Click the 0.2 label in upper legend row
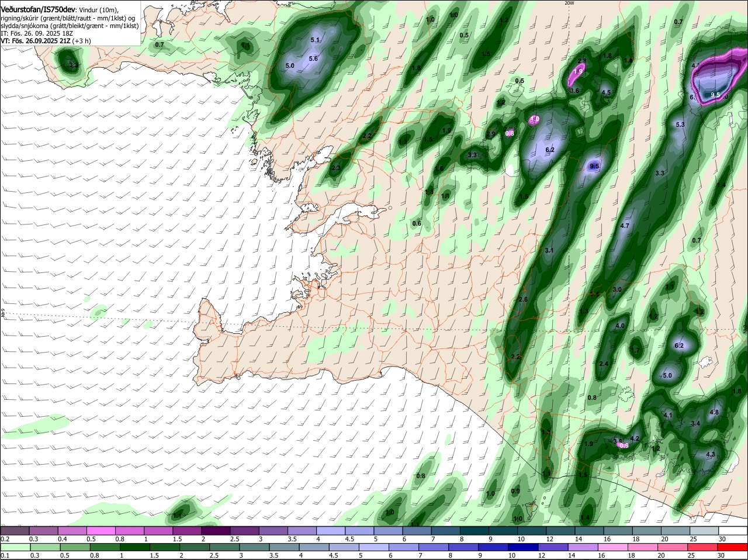Viewport: 748px width, 560px height. click(x=5, y=539)
